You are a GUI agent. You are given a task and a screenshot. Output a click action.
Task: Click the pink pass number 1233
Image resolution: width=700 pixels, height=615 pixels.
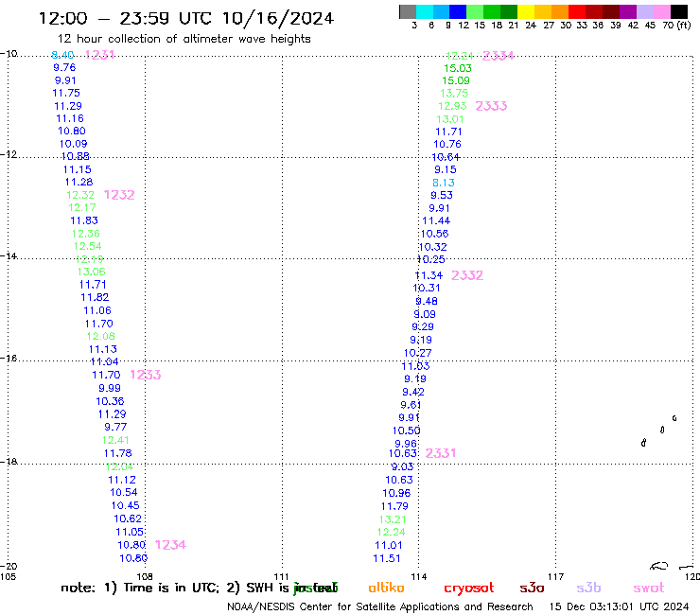tap(146, 375)
